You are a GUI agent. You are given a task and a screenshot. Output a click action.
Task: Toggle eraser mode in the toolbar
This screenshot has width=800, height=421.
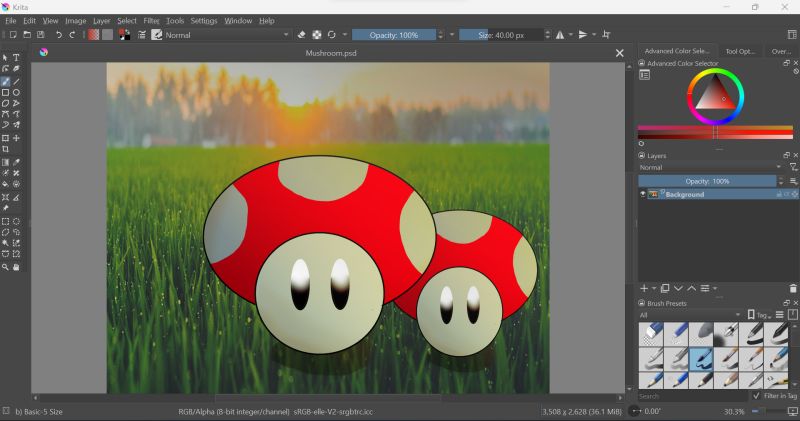point(302,35)
